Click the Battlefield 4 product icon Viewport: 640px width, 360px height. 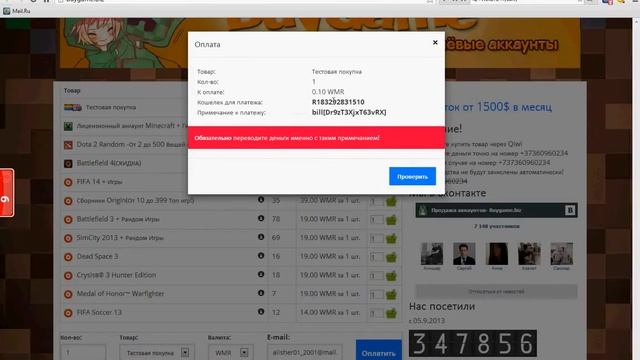pos(68,164)
